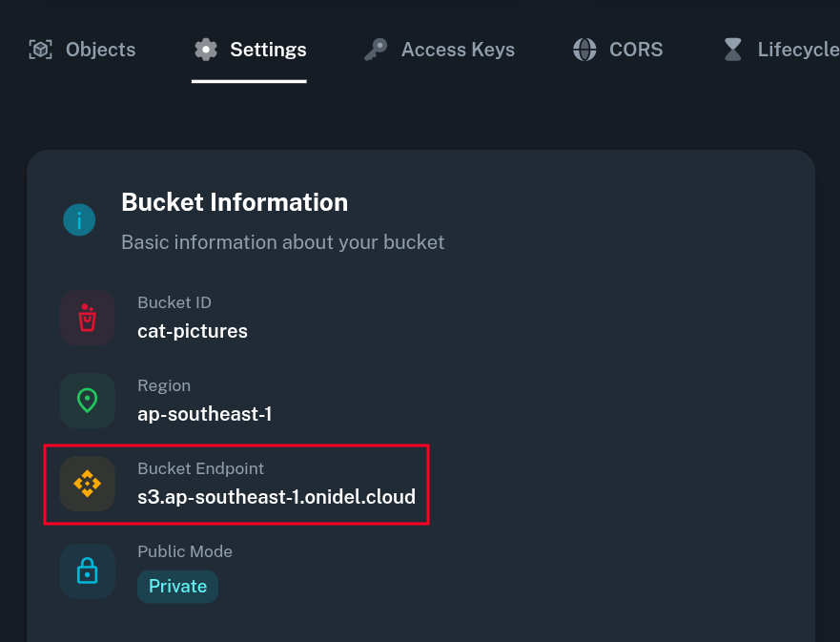Open the Objects tab
Viewport: 840px width, 642px height.
(100, 50)
